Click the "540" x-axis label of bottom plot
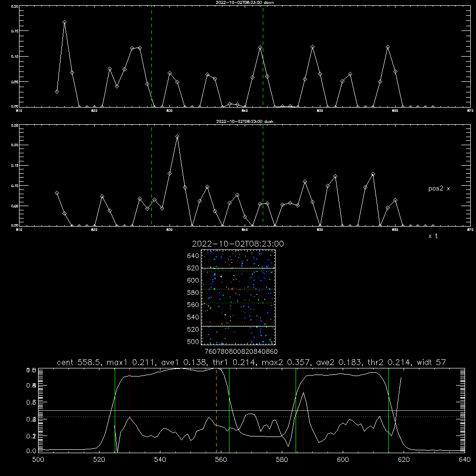 (160, 460)
